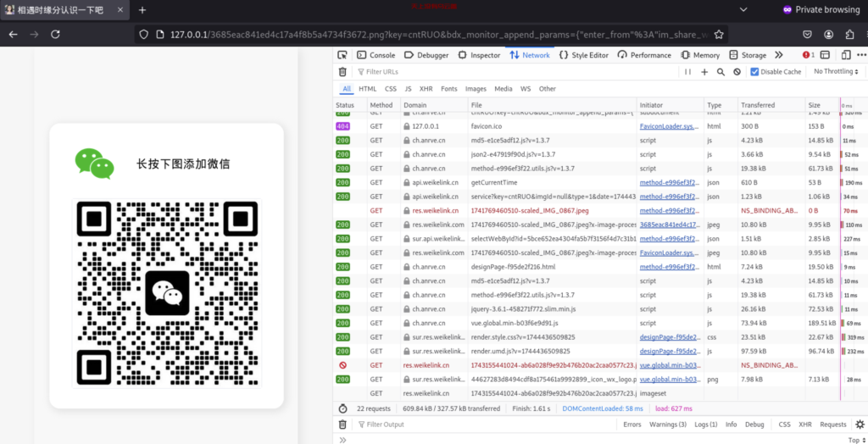Click the blocked icon on the 1743155441024 row
This screenshot has height=444, width=868.
pyautogui.click(x=342, y=365)
